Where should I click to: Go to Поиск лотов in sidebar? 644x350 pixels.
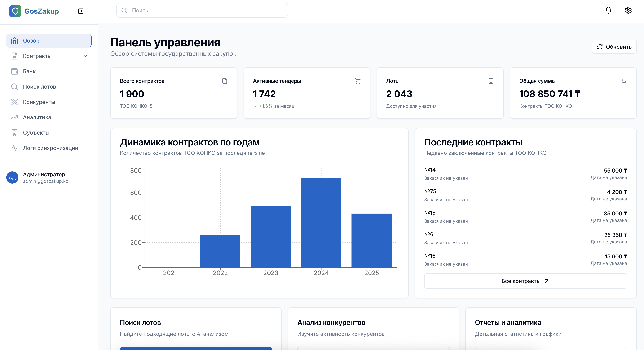39,87
